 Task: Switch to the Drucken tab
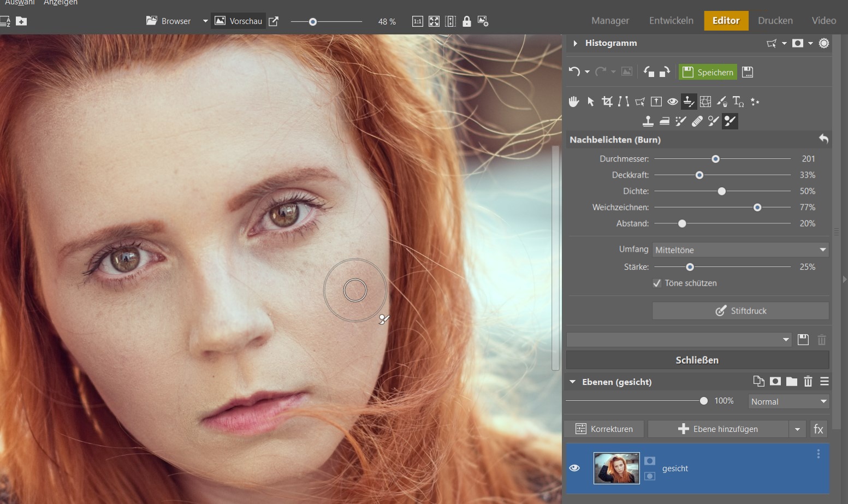(775, 21)
